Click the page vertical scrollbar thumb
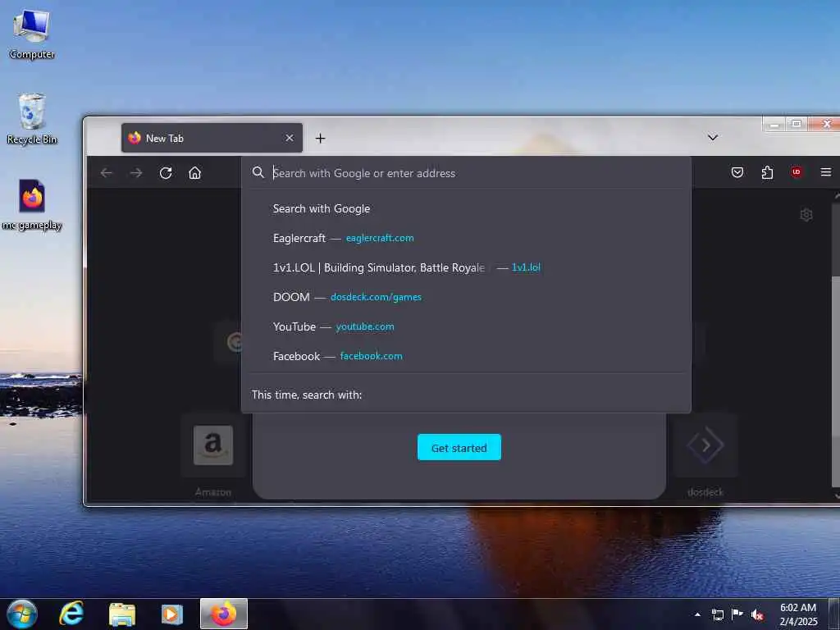Screen dimensions: 840x630 point(836,381)
